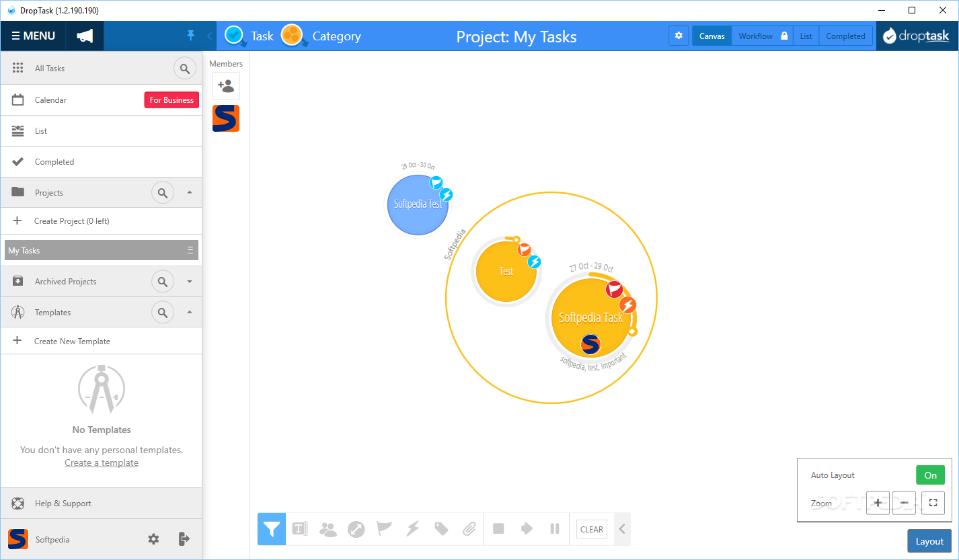Search projects magnifier button
The image size is (959, 560).
tap(163, 193)
